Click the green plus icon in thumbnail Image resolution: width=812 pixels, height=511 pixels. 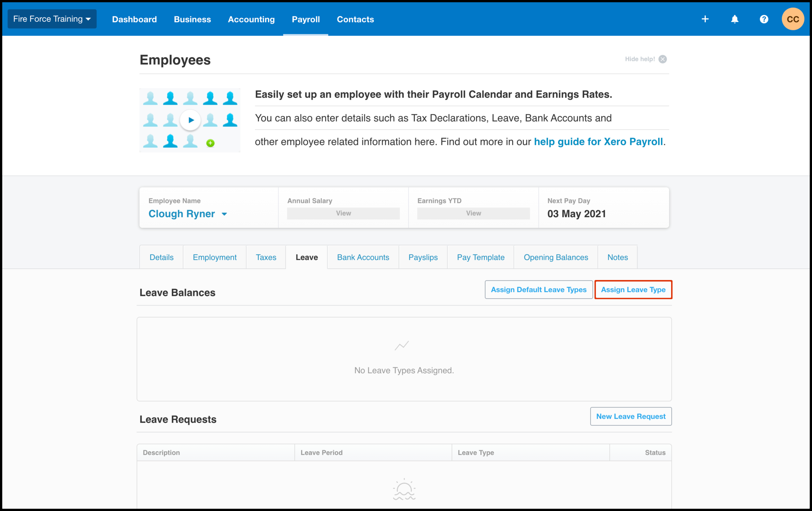[210, 143]
